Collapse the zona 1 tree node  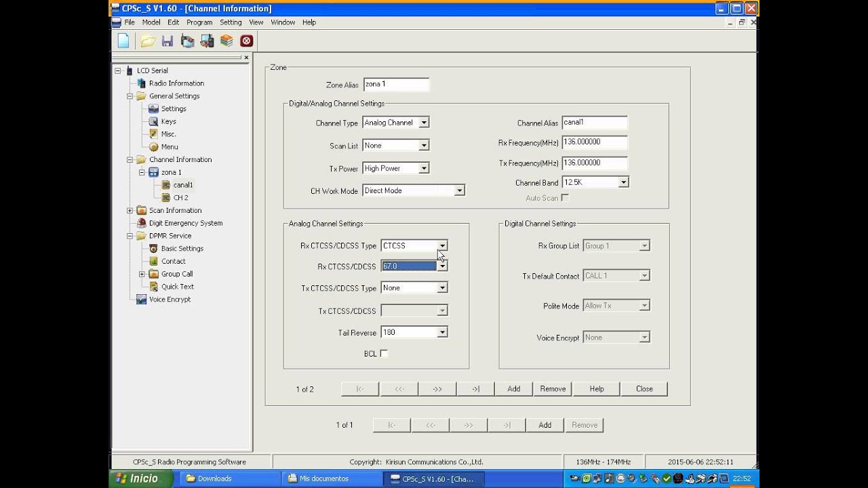click(142, 172)
